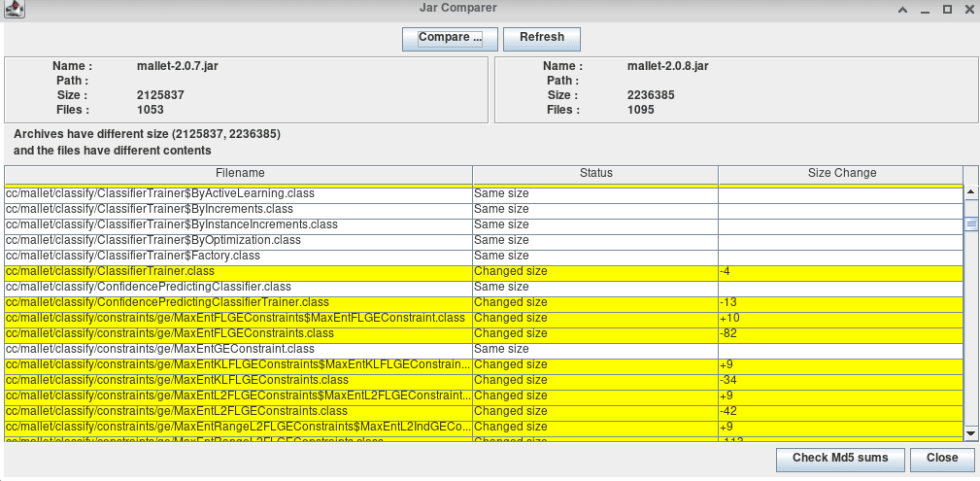Click the vertical scrollbar down arrow
980x481 pixels.
pos(970,432)
